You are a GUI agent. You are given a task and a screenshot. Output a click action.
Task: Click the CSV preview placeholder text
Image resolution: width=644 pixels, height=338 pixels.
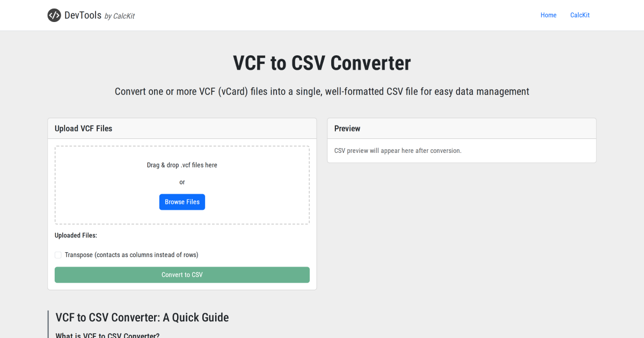398,151
